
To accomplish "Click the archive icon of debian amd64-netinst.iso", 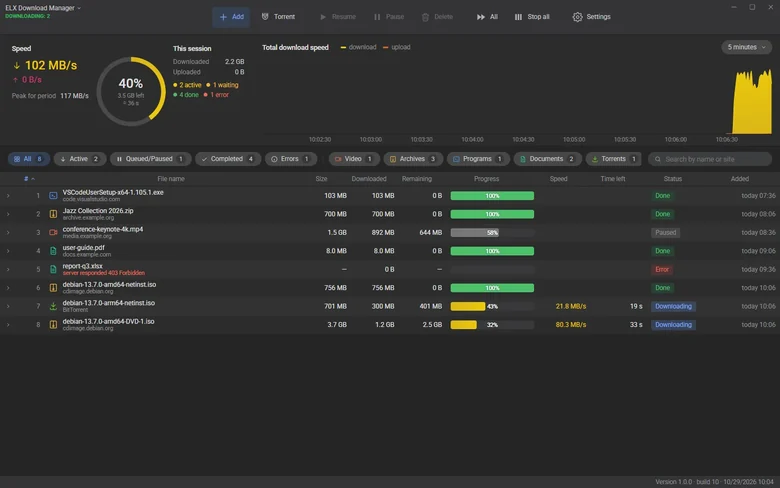I will pyautogui.click(x=53, y=288).
